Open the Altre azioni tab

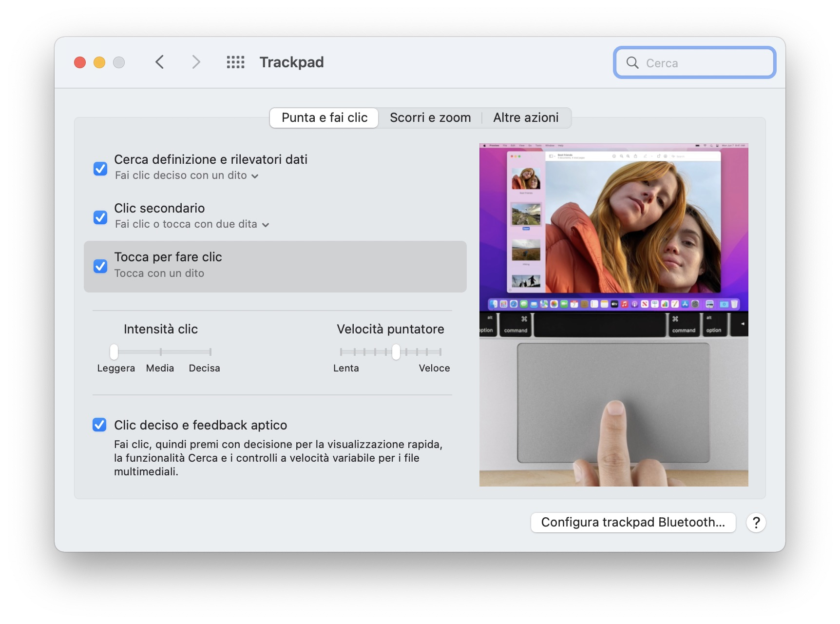[x=526, y=118]
